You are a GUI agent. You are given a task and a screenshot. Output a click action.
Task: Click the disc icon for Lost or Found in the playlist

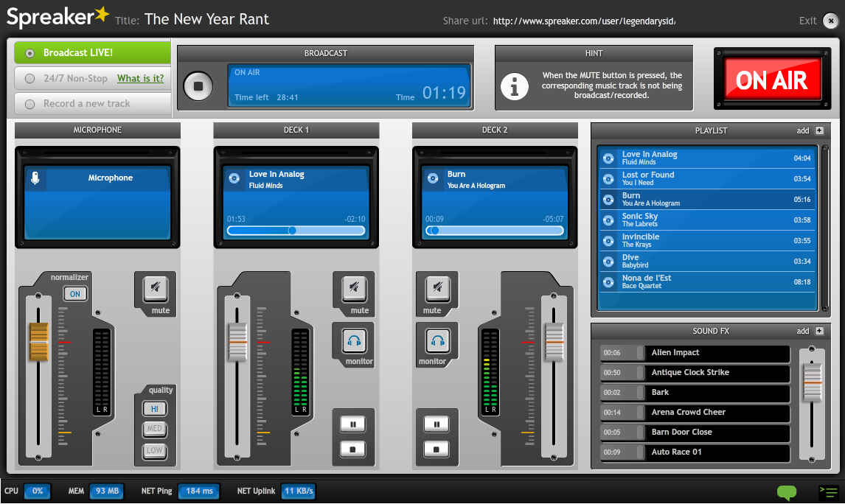(x=608, y=179)
